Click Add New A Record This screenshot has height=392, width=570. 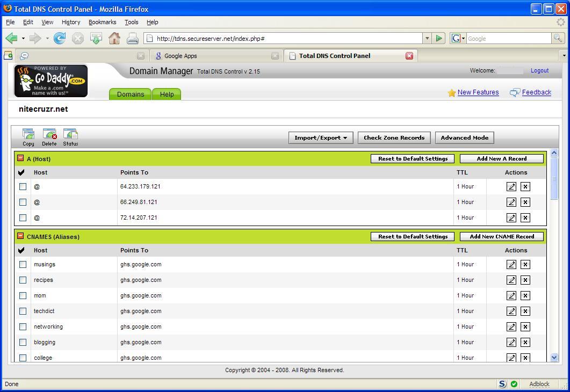(x=502, y=159)
